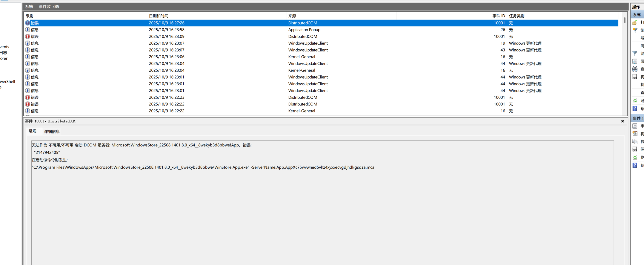Click save selected events floppy icon in 事件 section
This screenshot has width=644, height=265.
click(x=635, y=149)
